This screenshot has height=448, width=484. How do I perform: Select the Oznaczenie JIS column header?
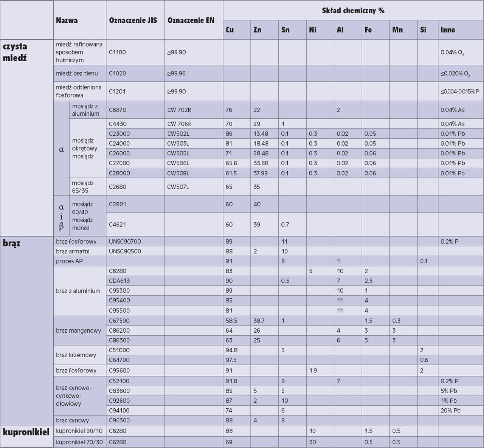[x=133, y=20]
